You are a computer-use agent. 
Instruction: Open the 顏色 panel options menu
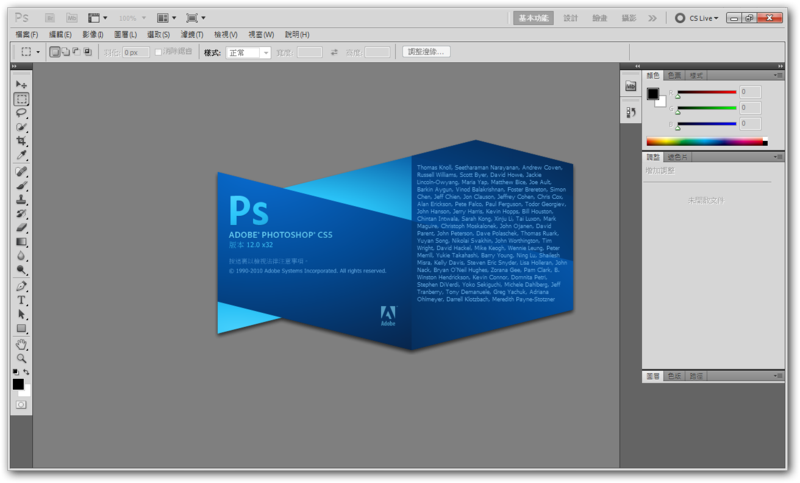tap(778, 75)
